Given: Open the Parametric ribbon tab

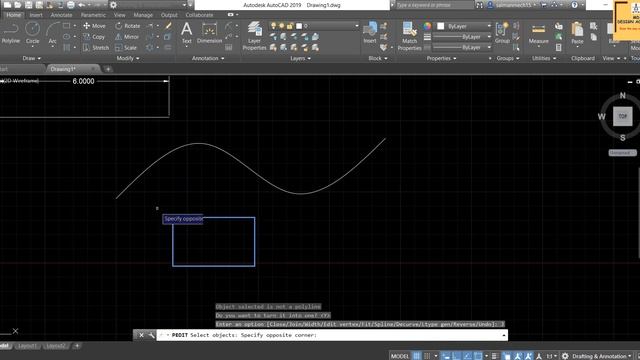Looking at the screenshot, I should [93, 15].
